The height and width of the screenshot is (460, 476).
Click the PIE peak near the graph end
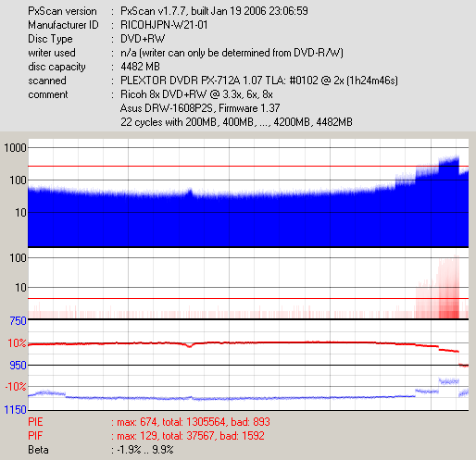[x=449, y=160]
